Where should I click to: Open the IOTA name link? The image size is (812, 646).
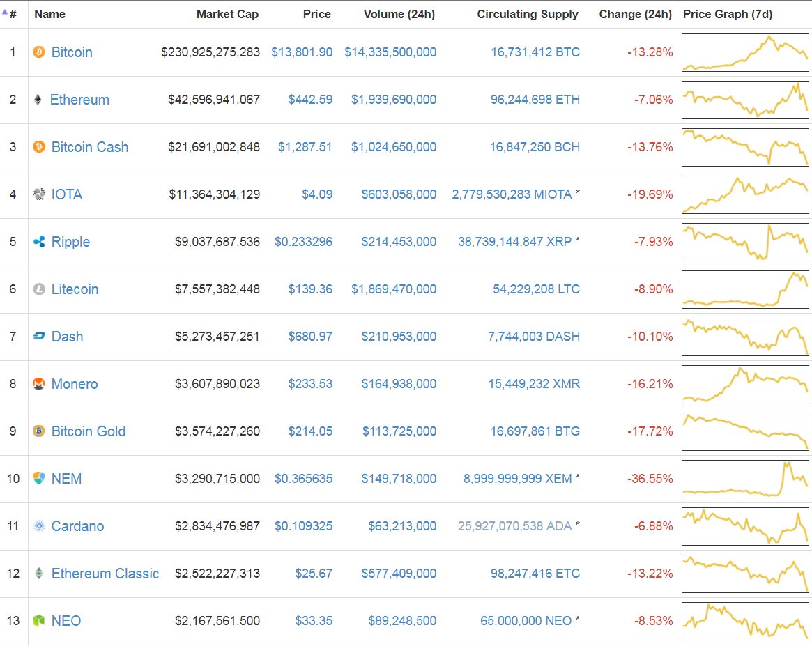coord(67,194)
